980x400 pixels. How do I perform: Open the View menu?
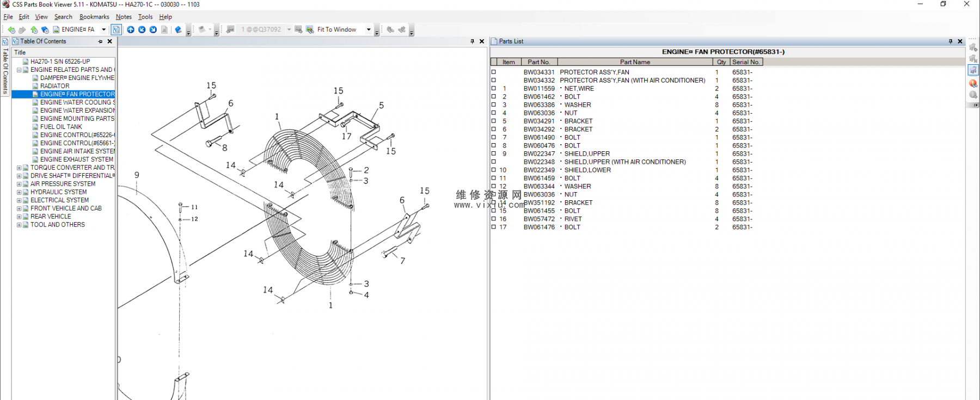coord(41,17)
